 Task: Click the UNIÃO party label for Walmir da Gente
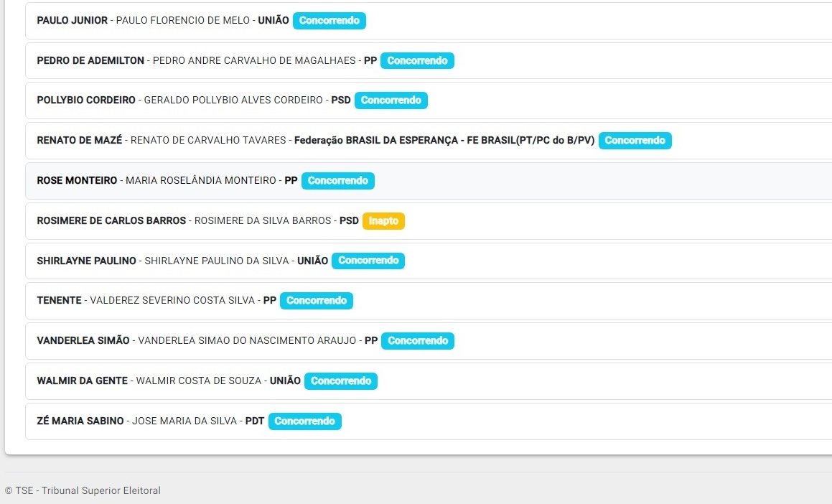coord(285,381)
